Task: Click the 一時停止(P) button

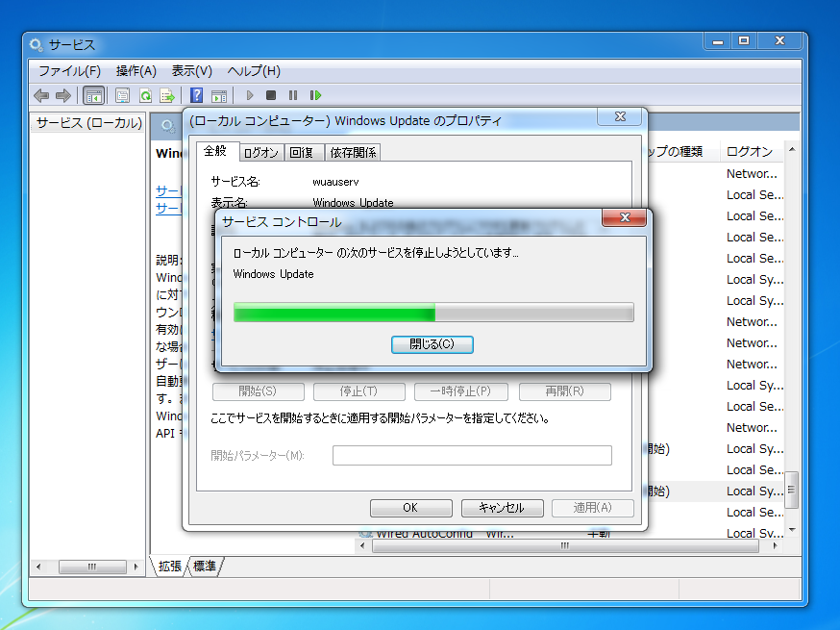Action: 460,391
